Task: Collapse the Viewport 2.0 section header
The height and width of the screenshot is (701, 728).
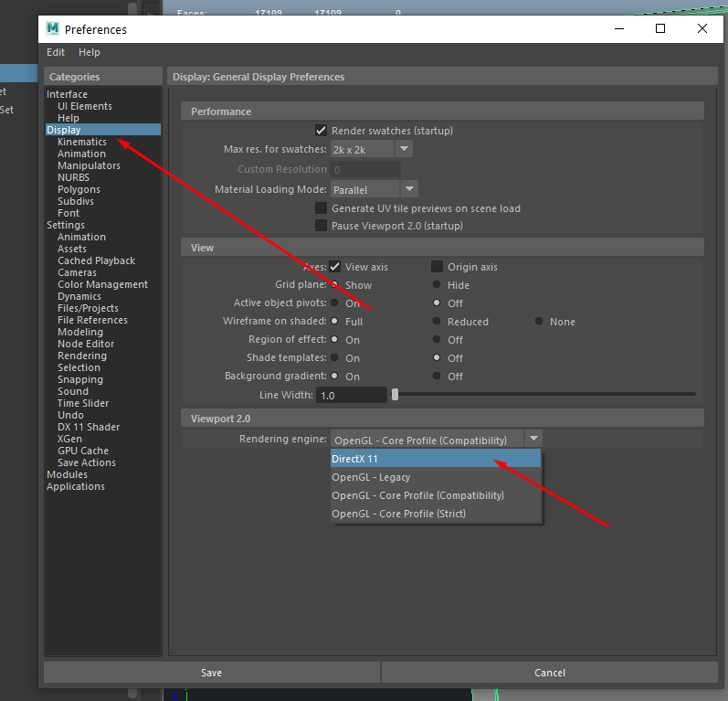Action: pos(442,419)
